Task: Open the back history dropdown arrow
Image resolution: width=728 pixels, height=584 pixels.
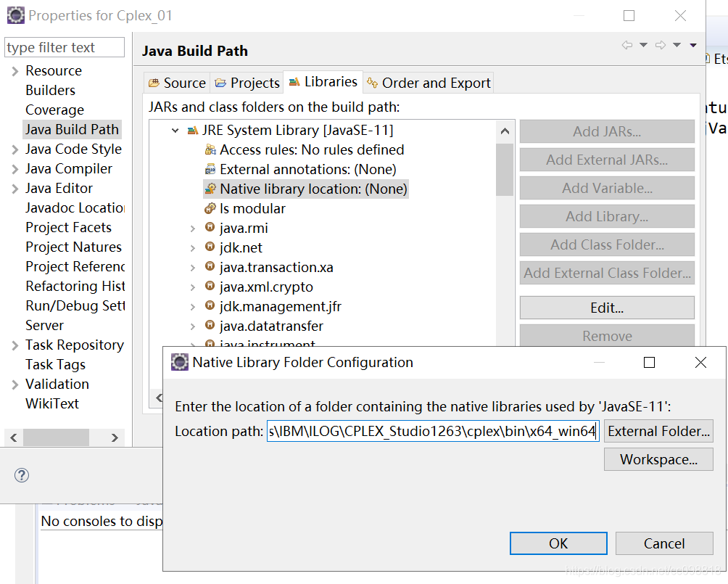Action: click(x=643, y=45)
